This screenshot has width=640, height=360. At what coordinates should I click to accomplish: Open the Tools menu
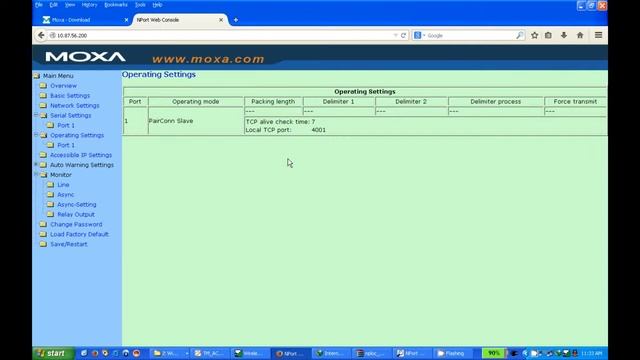(x=140, y=5)
